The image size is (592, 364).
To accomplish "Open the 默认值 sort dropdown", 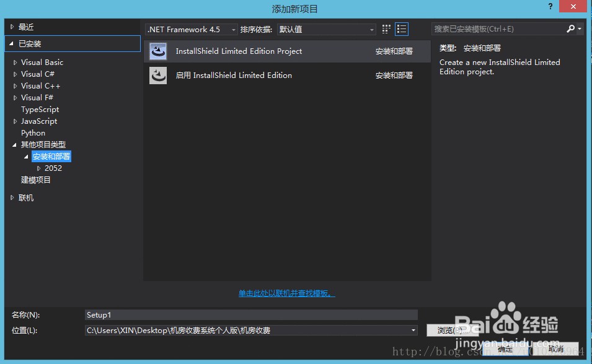I will point(326,30).
